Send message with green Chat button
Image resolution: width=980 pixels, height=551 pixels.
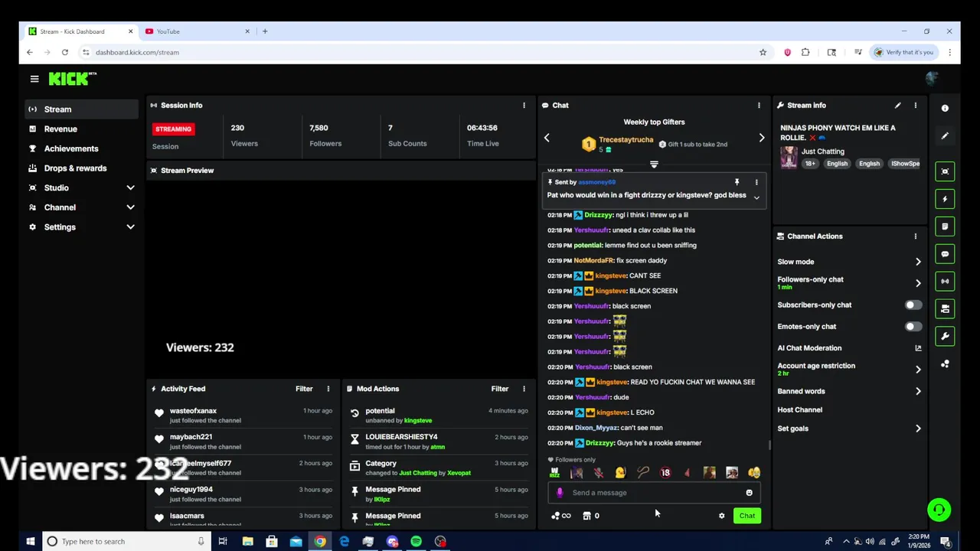point(746,516)
